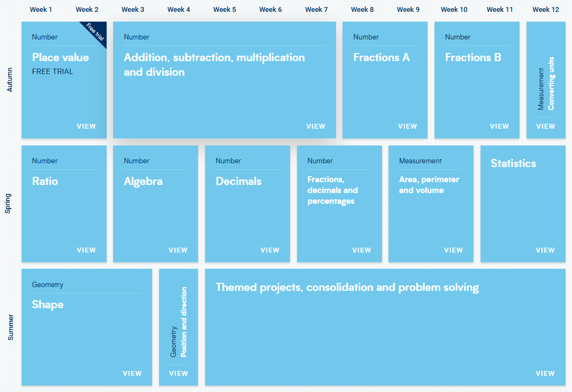Screen dimensions: 572x392
Task: Click VIEW on Place value card
Action: click(x=86, y=127)
